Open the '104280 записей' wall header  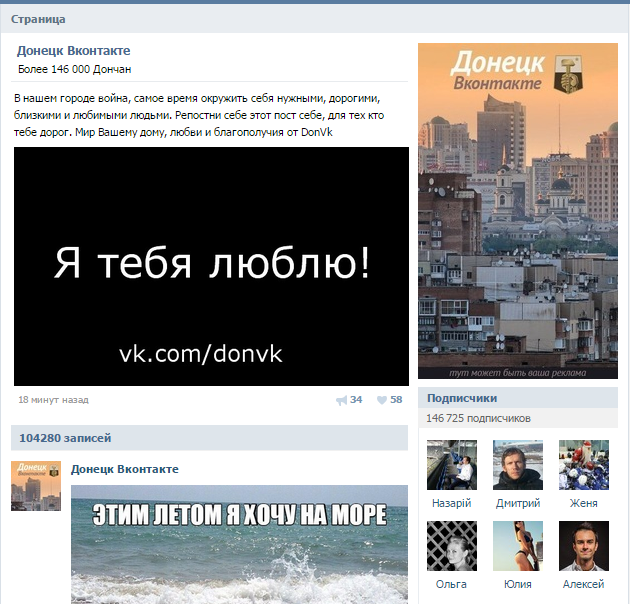tap(209, 438)
